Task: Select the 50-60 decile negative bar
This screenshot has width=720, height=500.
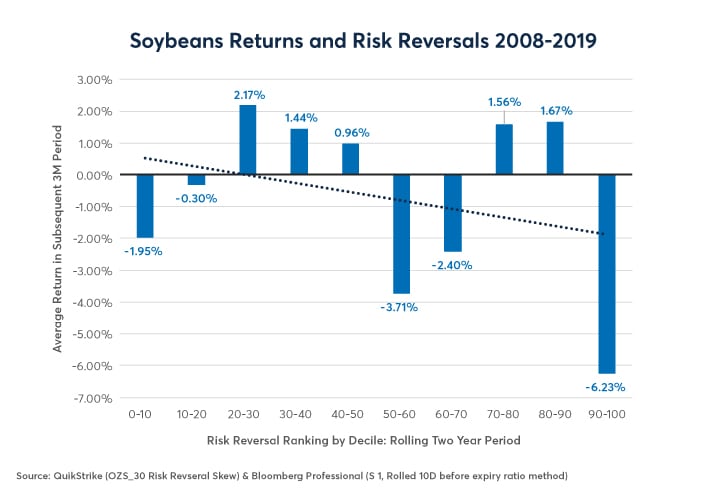Action: click(402, 234)
